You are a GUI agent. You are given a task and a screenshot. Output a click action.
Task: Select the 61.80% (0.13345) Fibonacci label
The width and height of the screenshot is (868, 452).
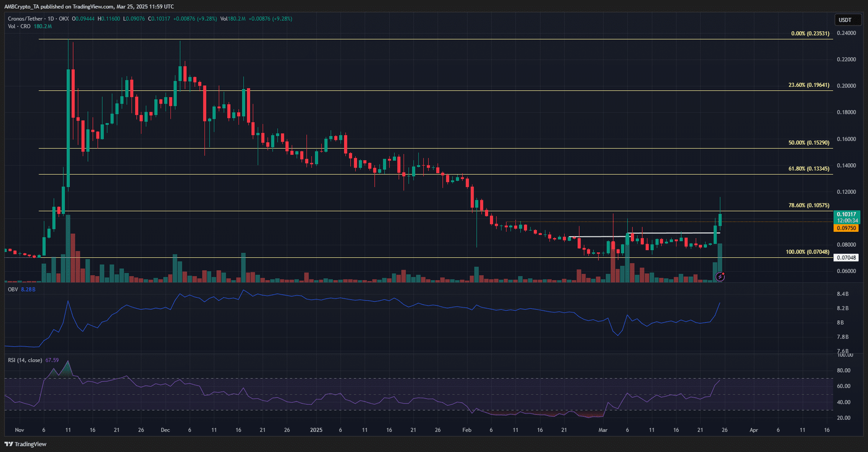[x=808, y=169]
